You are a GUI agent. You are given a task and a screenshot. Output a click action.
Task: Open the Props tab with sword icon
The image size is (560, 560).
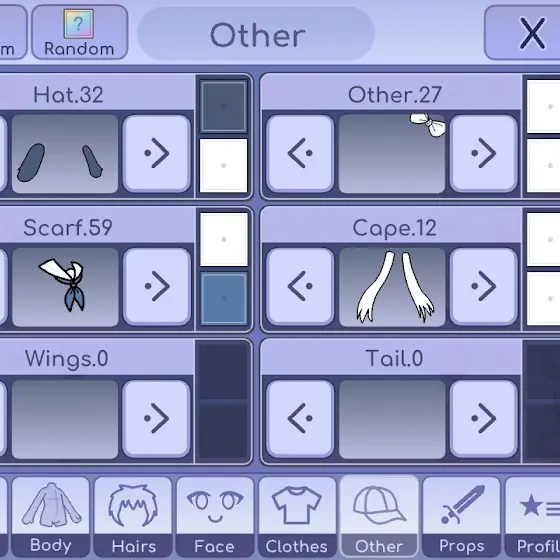(461, 517)
